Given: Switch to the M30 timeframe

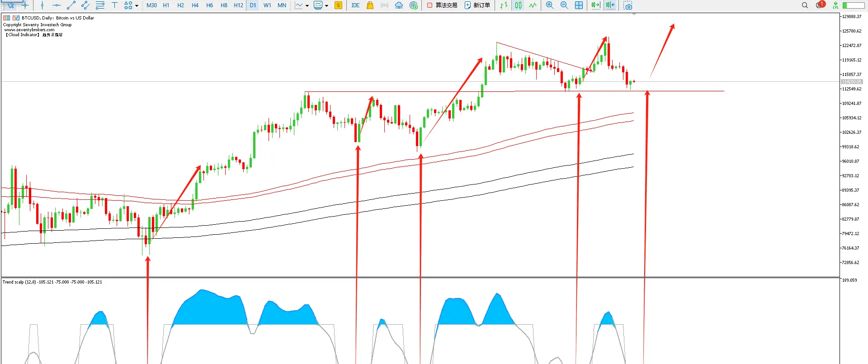Looking at the screenshot, I should click(x=151, y=5).
